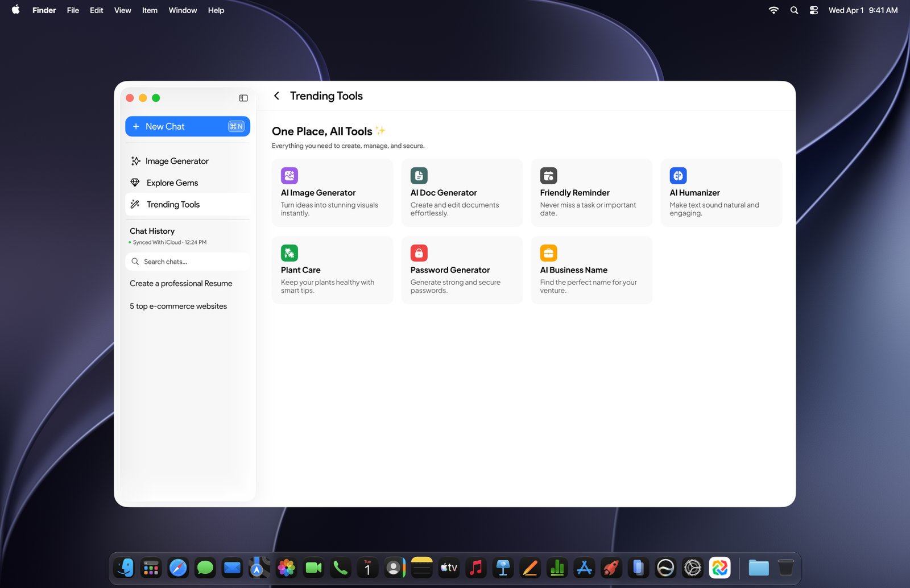
Task: Open the Password Generator lock icon
Action: coord(419,253)
